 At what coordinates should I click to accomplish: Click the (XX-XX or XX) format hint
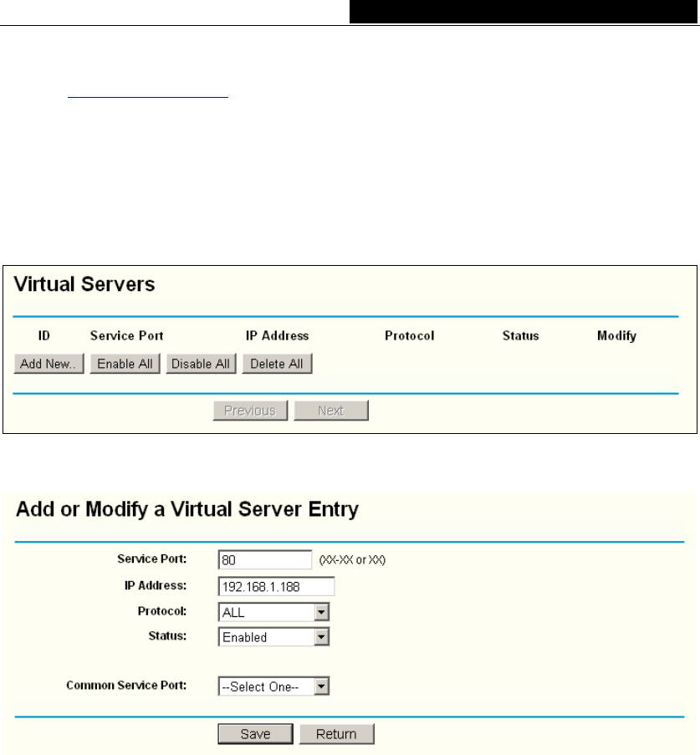tap(352, 560)
